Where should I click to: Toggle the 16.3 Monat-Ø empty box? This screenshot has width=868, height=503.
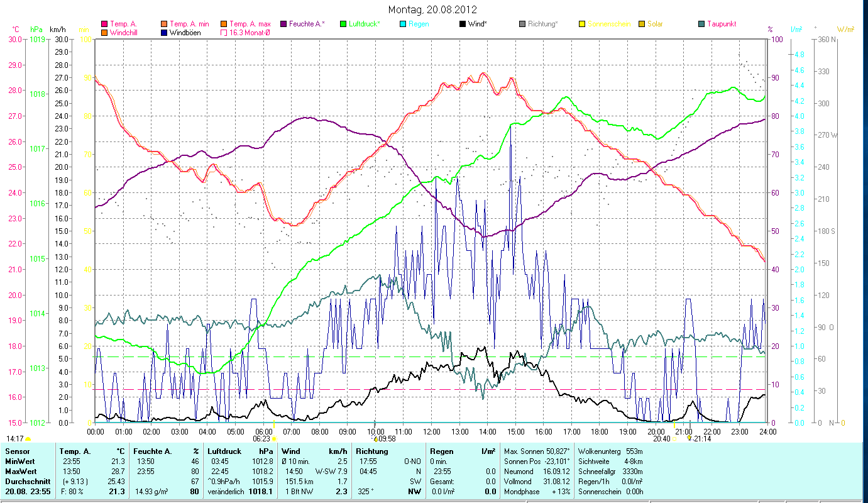click(224, 32)
